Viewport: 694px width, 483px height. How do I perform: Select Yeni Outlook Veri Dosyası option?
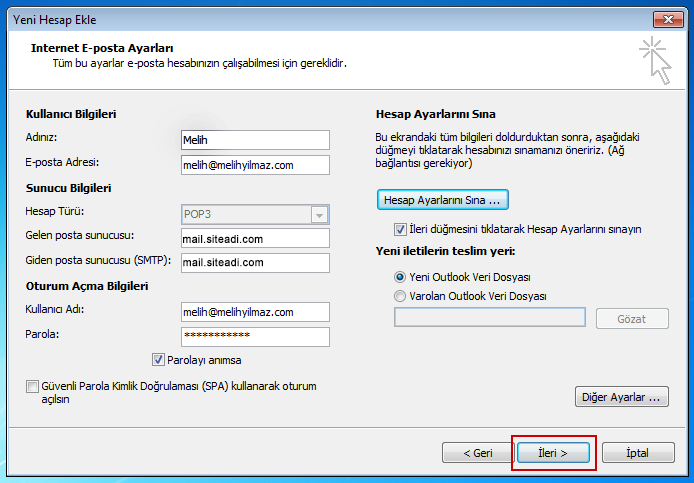pos(401,276)
